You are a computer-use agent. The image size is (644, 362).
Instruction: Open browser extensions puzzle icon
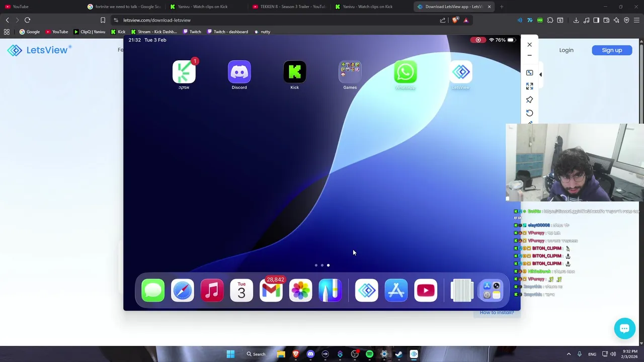pyautogui.click(x=550, y=20)
